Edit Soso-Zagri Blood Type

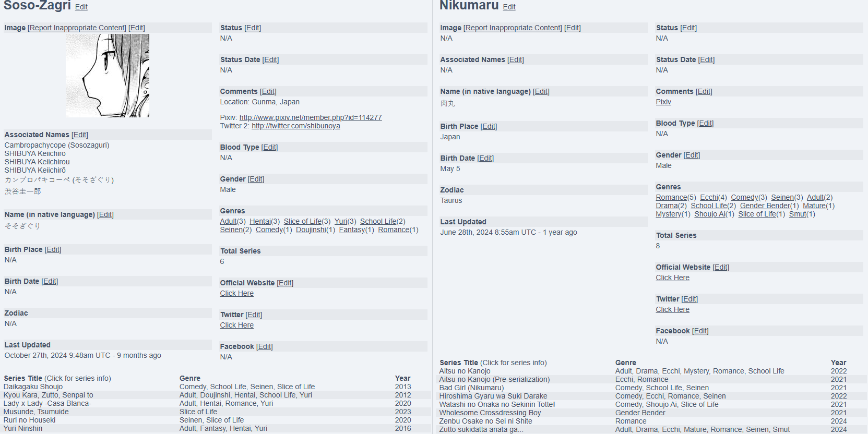tap(270, 147)
